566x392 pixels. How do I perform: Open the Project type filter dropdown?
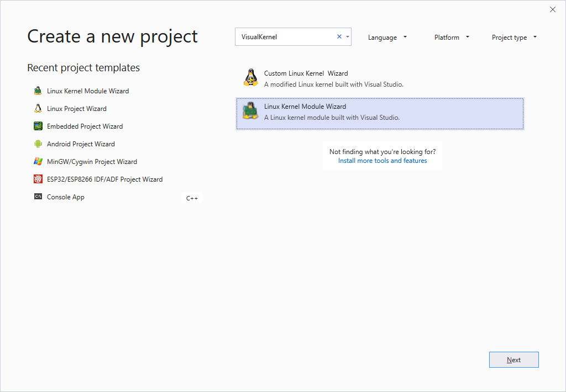(514, 37)
